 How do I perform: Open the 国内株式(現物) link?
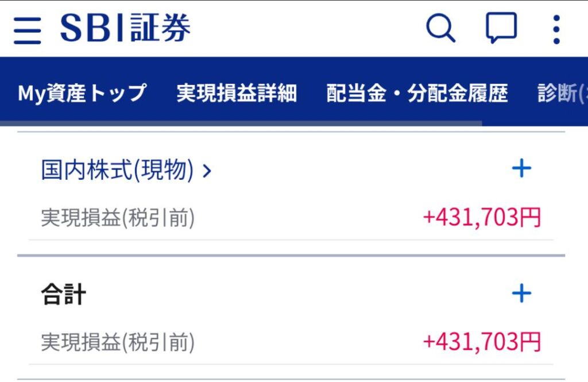pos(117,170)
